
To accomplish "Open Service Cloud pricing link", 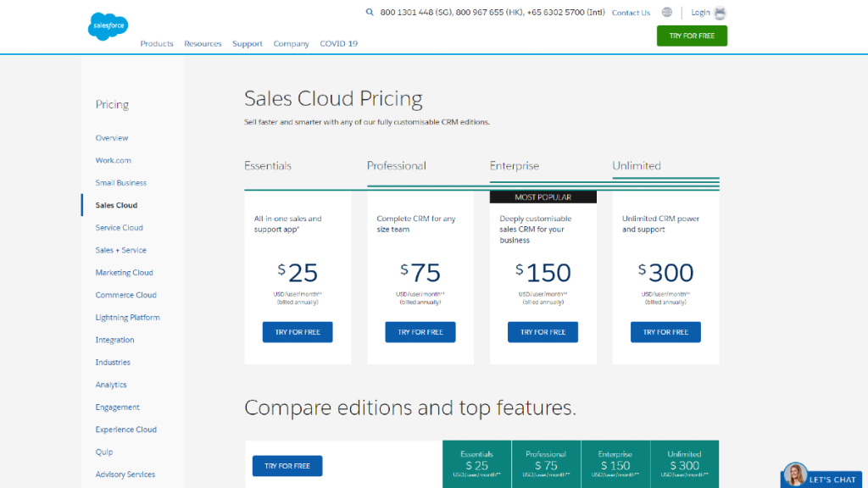I will point(119,227).
